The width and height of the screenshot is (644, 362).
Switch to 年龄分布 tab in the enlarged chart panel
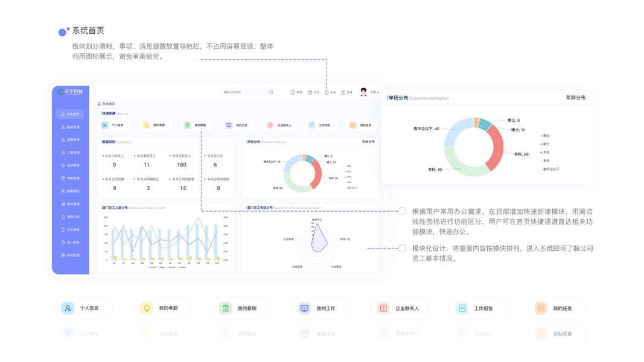pos(576,98)
